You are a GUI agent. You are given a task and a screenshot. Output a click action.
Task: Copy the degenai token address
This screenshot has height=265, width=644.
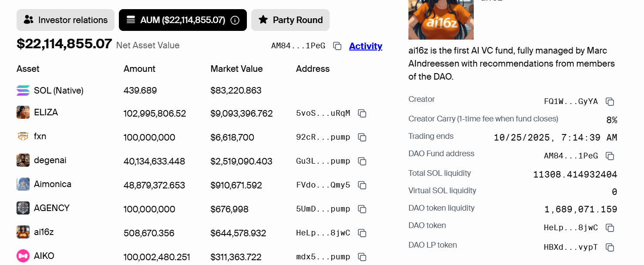click(x=362, y=161)
